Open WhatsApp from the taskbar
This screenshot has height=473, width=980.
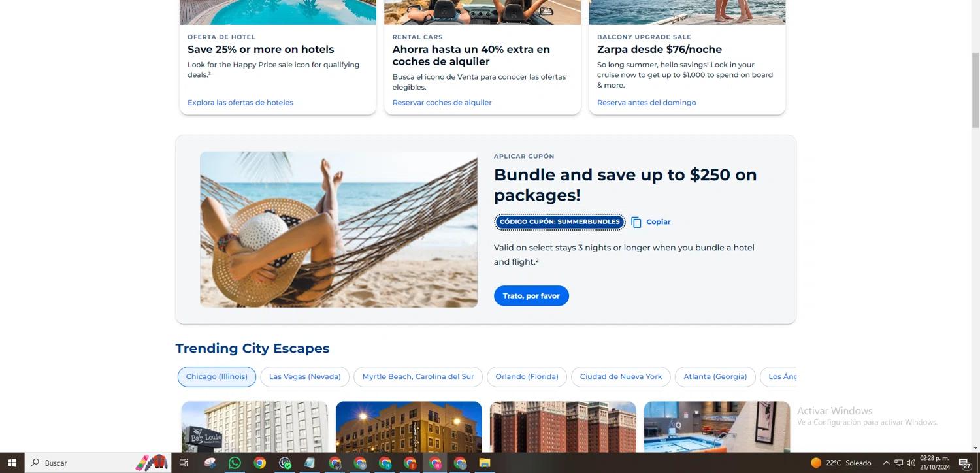(x=235, y=463)
